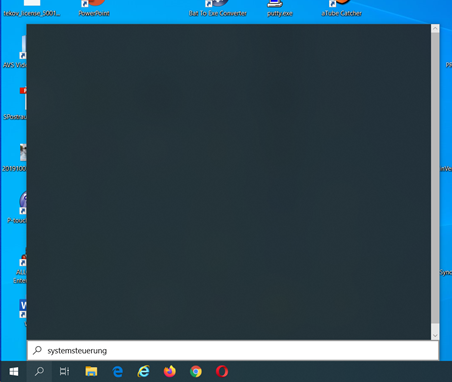Select the tekov_license desktop file

pos(32,9)
